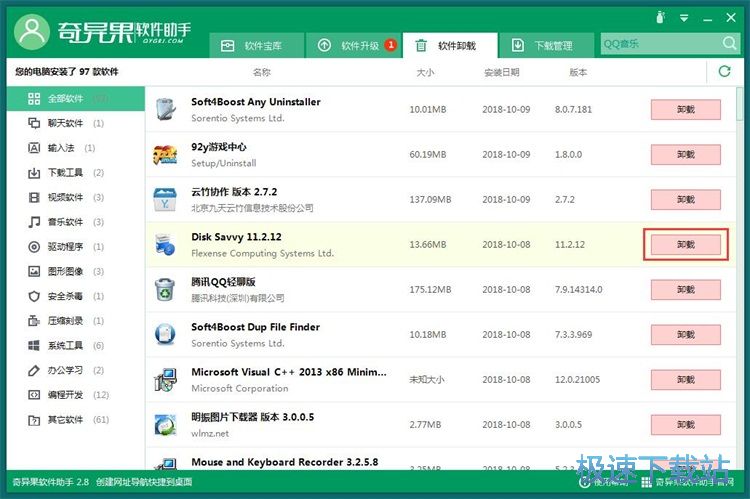
Task: Click version 12.0.21005 text
Action: click(577, 379)
